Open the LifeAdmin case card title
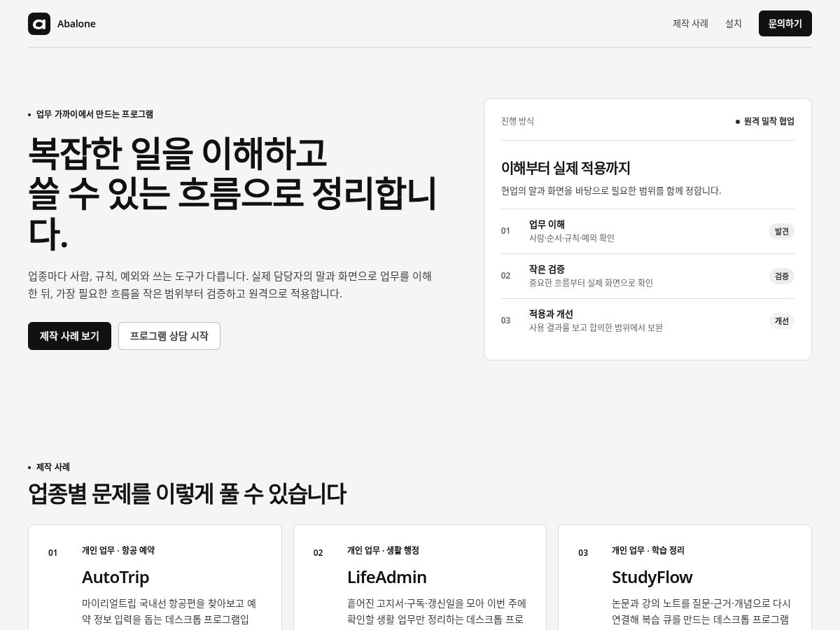 pyautogui.click(x=387, y=577)
